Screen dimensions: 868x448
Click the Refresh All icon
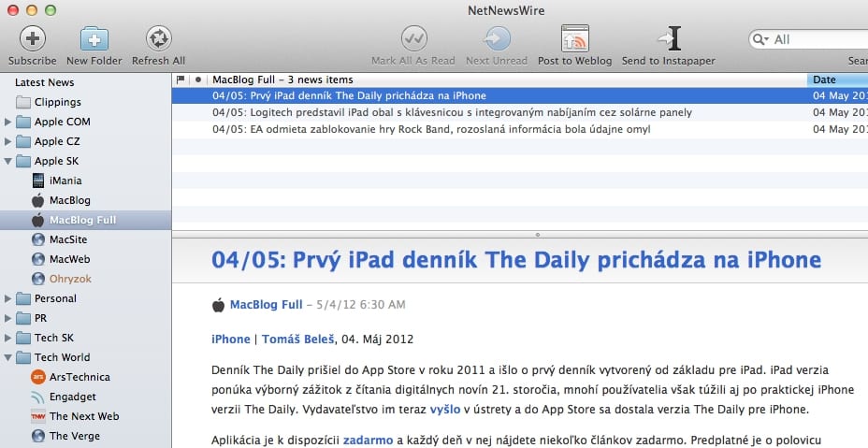pyautogui.click(x=158, y=38)
